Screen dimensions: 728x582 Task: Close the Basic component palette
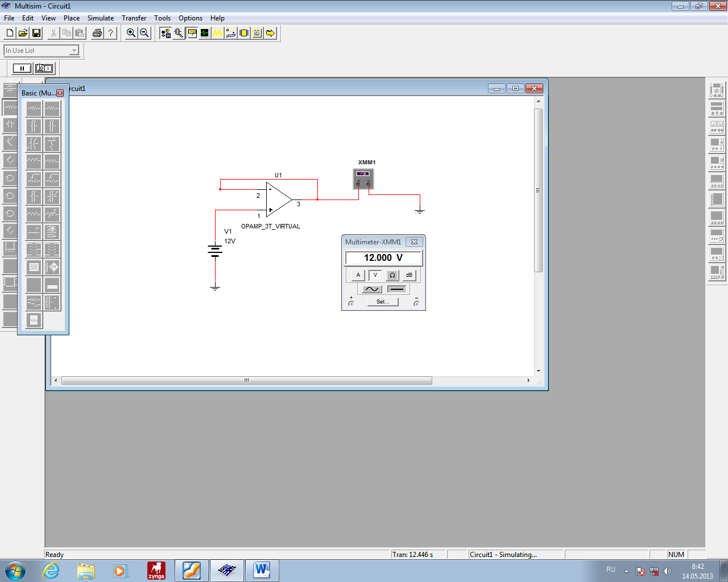[60, 93]
